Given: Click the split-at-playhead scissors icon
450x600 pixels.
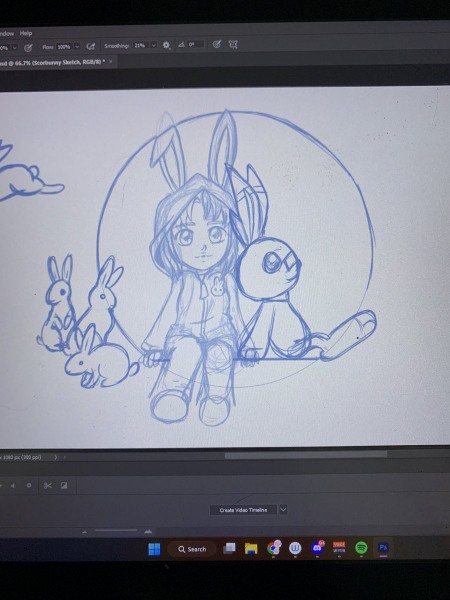Looking at the screenshot, I should coord(48,486).
